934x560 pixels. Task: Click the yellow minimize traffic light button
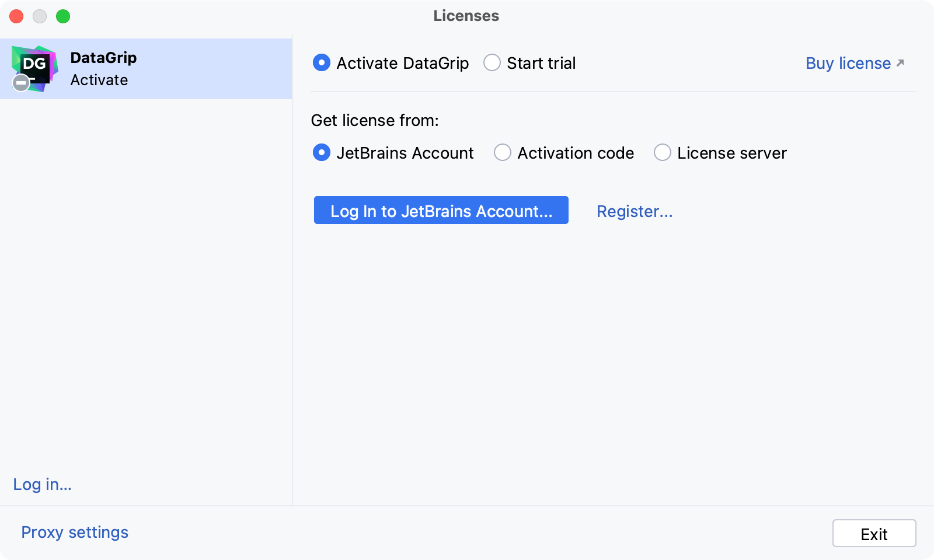(x=39, y=16)
